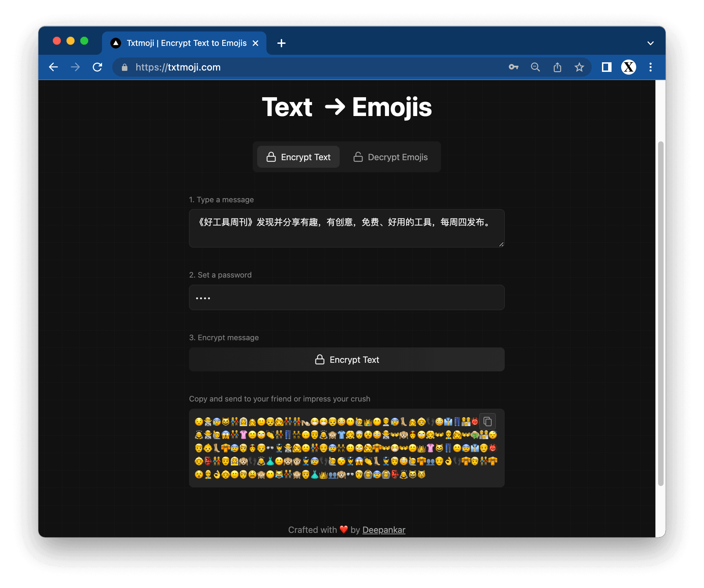Copy the encrypted emojis with the copy icon
This screenshot has width=704, height=588.
[488, 422]
